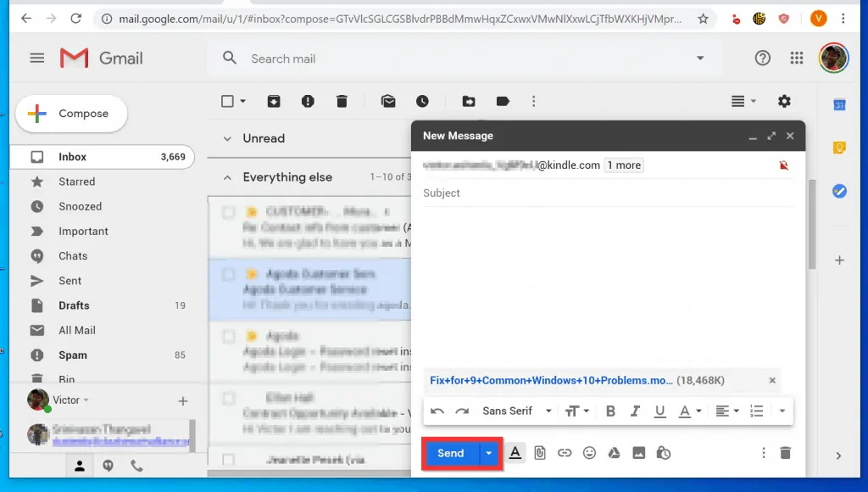The width and height of the screenshot is (868, 492).
Task: Click the Compose button
Action: [x=72, y=114]
